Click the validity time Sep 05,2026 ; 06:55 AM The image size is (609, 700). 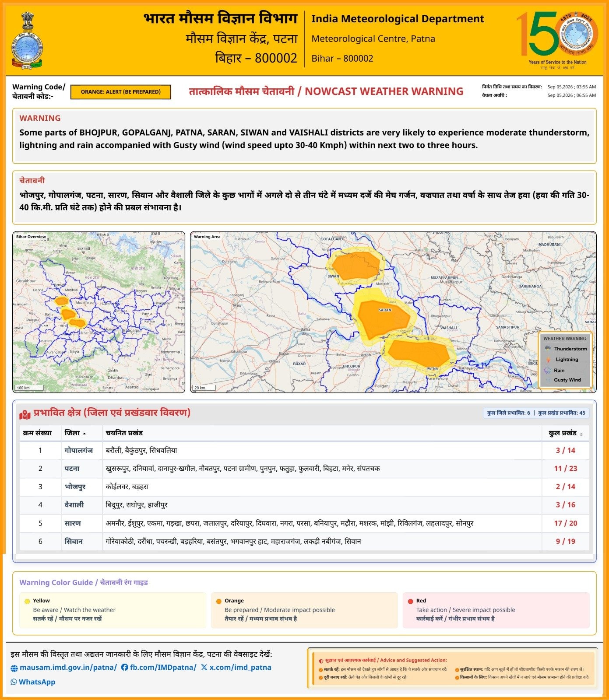(x=571, y=95)
